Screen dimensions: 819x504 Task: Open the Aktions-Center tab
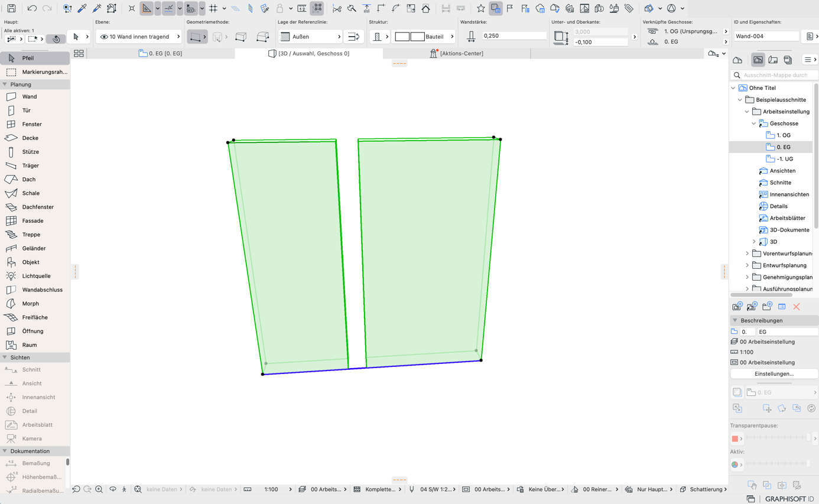tap(456, 53)
